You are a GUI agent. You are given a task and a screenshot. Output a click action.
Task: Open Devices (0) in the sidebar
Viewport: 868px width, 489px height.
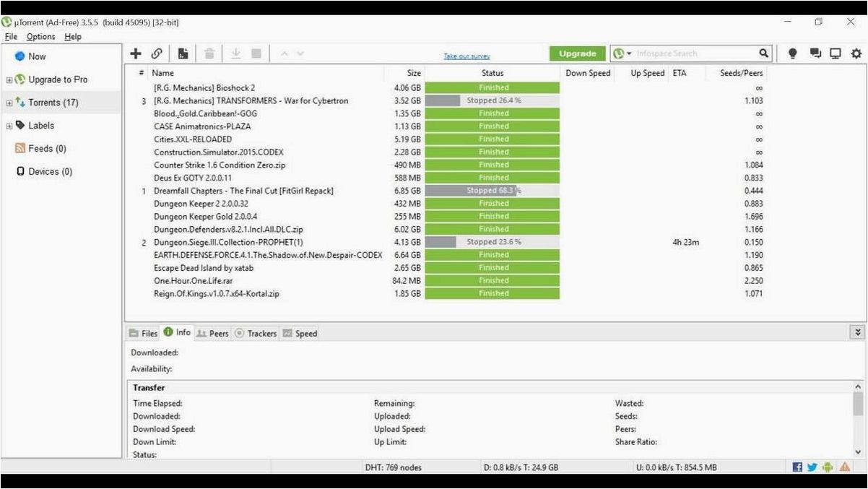50,172
